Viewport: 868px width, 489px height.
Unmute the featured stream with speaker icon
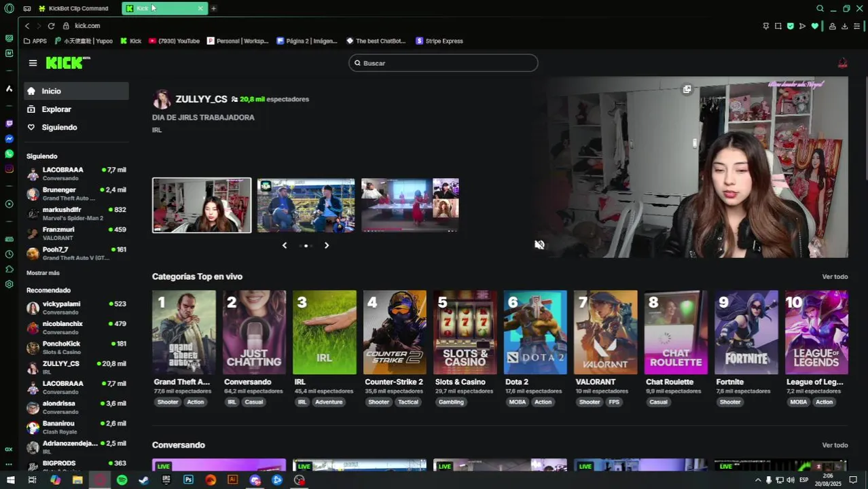coord(539,244)
